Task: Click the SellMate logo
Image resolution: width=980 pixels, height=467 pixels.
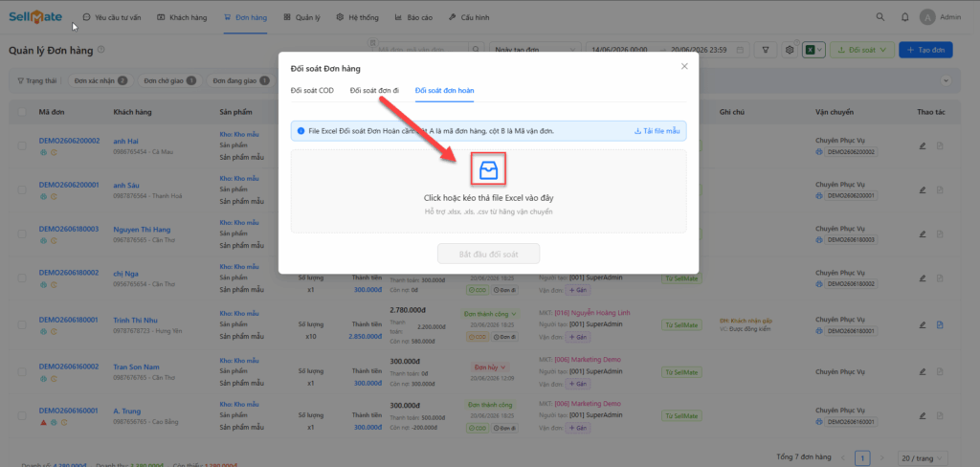Action: (35, 17)
